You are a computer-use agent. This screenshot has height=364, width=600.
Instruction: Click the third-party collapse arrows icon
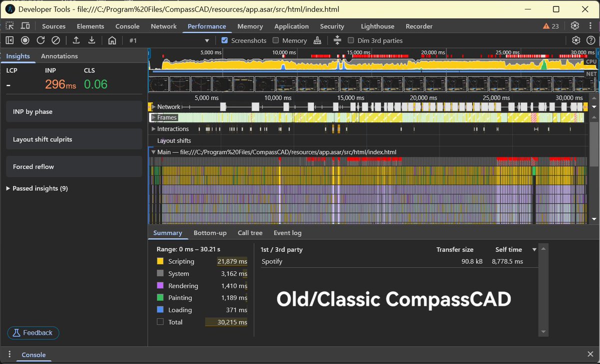[x=337, y=40]
